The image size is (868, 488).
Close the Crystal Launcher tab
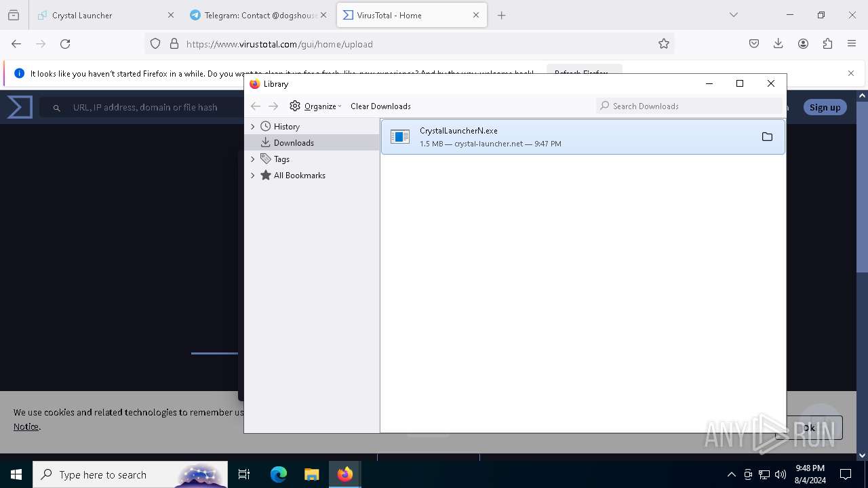point(171,15)
